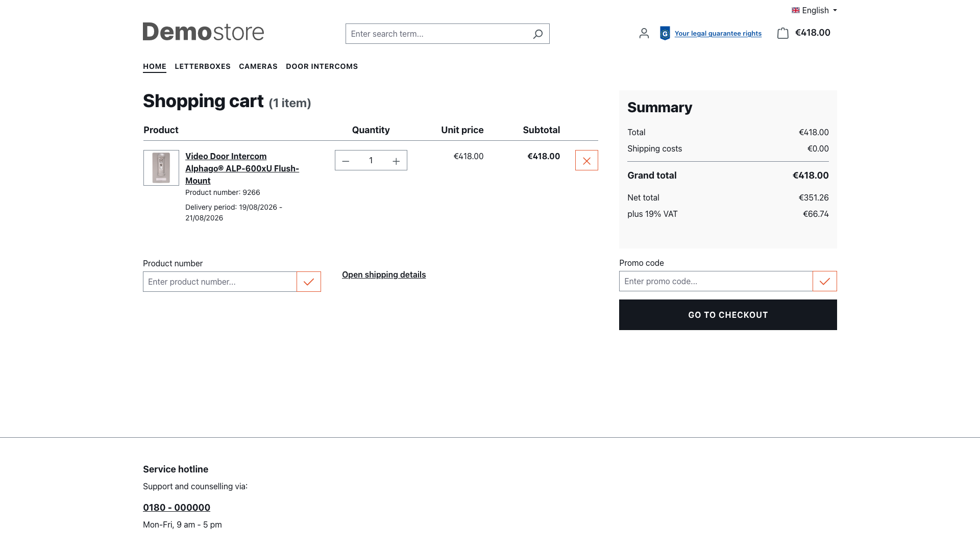Select the Service hotline heading
This screenshot has height=551, width=980.
[x=176, y=469]
